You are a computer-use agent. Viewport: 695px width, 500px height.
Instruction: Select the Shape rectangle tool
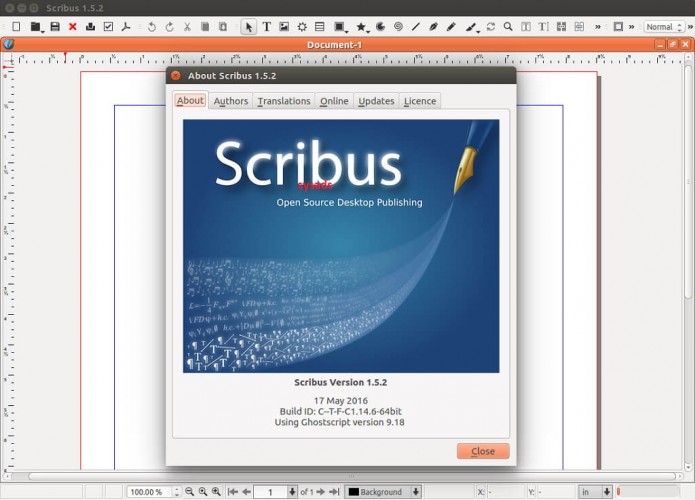tap(339, 27)
